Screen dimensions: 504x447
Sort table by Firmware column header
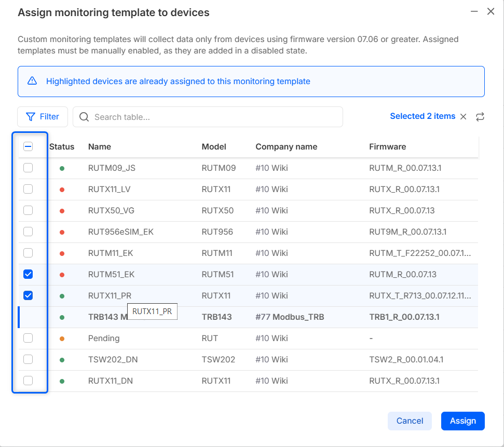pyautogui.click(x=387, y=147)
